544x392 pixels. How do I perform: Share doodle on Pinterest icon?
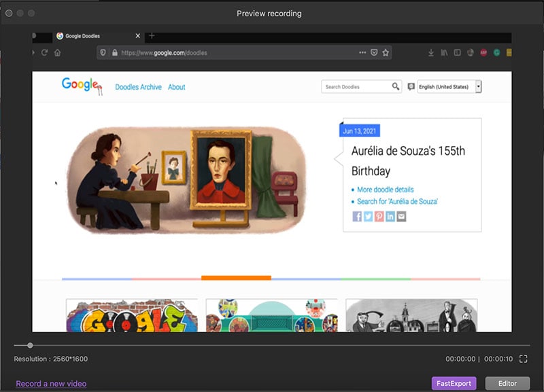pyautogui.click(x=379, y=217)
